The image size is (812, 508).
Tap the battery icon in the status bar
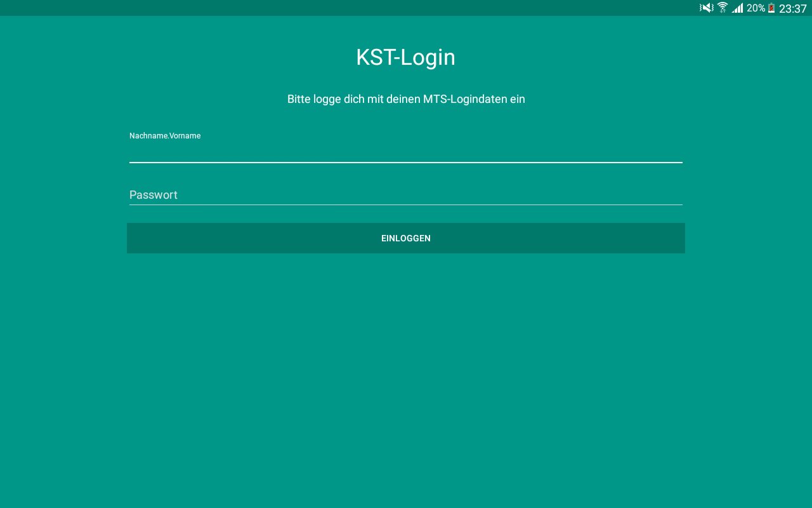(x=770, y=8)
